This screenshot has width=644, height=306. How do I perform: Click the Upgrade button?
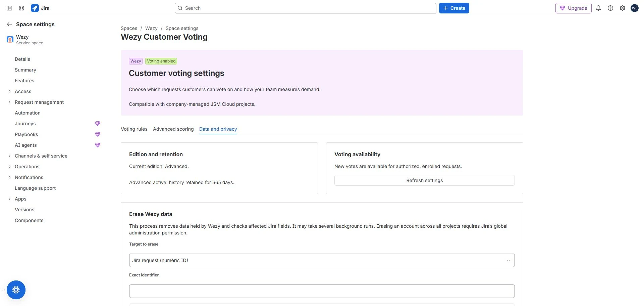tap(574, 8)
